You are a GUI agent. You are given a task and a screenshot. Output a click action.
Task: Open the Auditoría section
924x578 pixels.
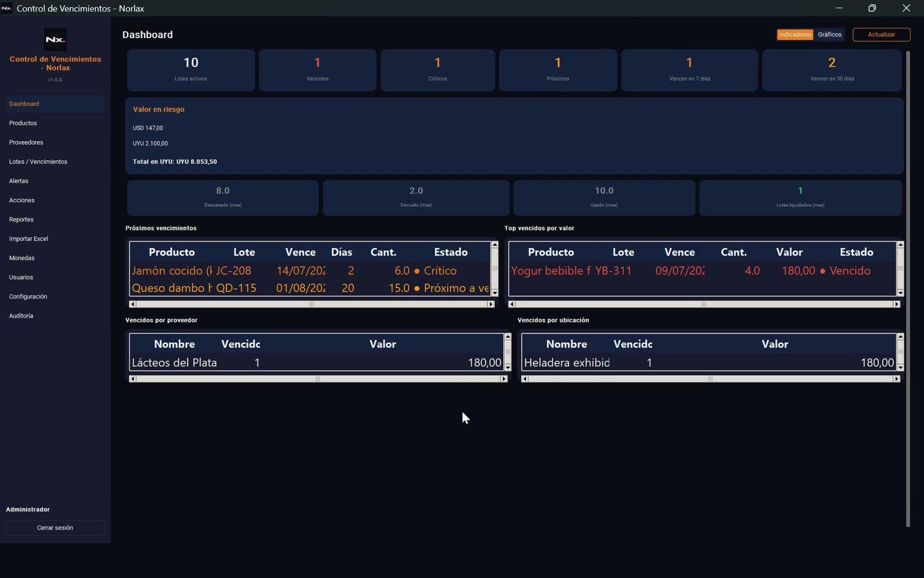click(x=55, y=316)
